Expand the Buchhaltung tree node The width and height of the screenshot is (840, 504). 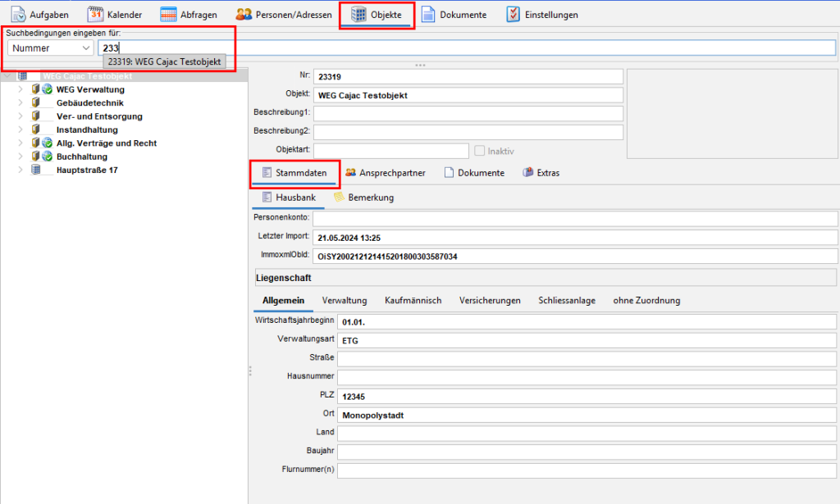click(20, 157)
